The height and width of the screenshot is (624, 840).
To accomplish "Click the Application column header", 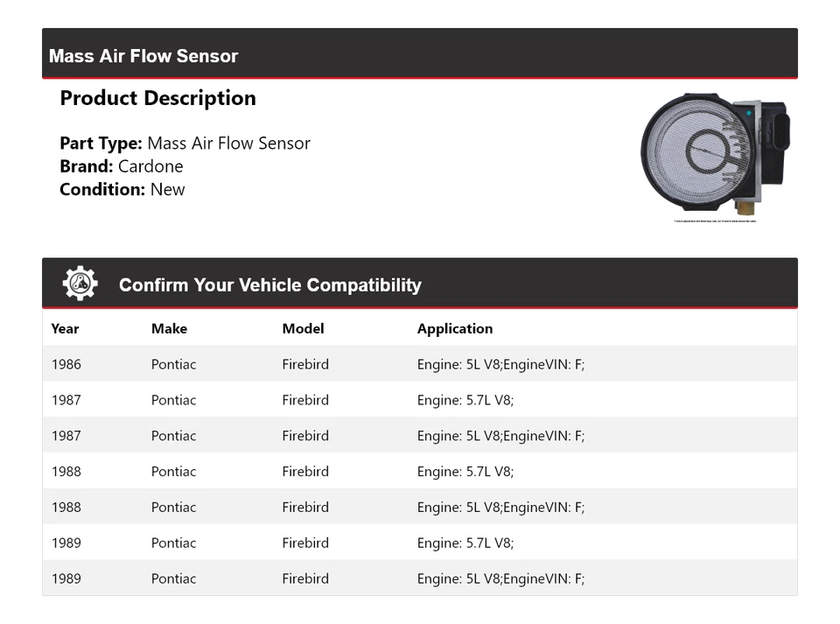I will coord(455,329).
